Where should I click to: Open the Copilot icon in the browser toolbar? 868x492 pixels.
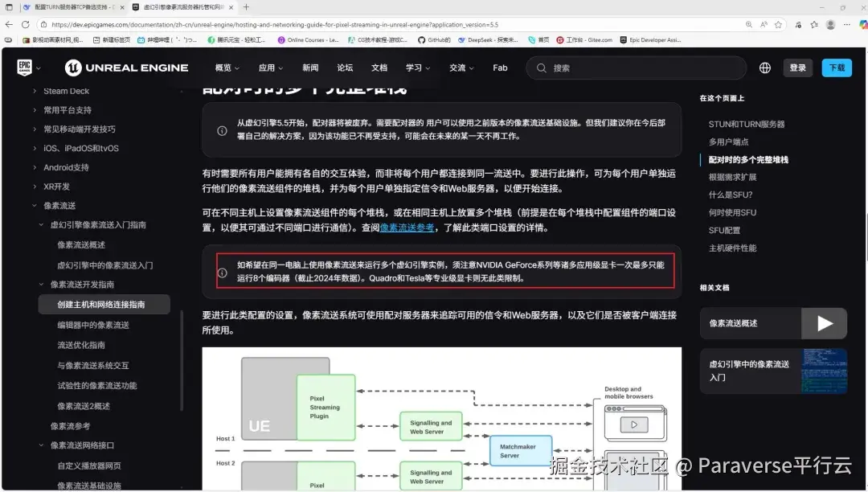click(863, 25)
